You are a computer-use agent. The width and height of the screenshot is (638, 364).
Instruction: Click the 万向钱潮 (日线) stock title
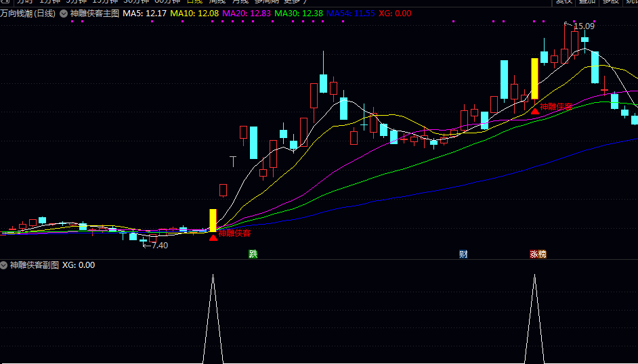click(x=28, y=14)
